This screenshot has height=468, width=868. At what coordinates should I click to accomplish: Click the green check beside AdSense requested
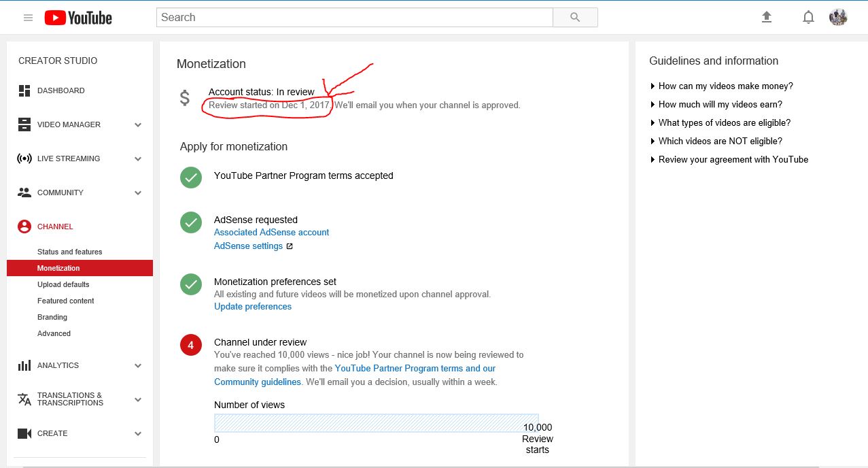pyautogui.click(x=191, y=222)
